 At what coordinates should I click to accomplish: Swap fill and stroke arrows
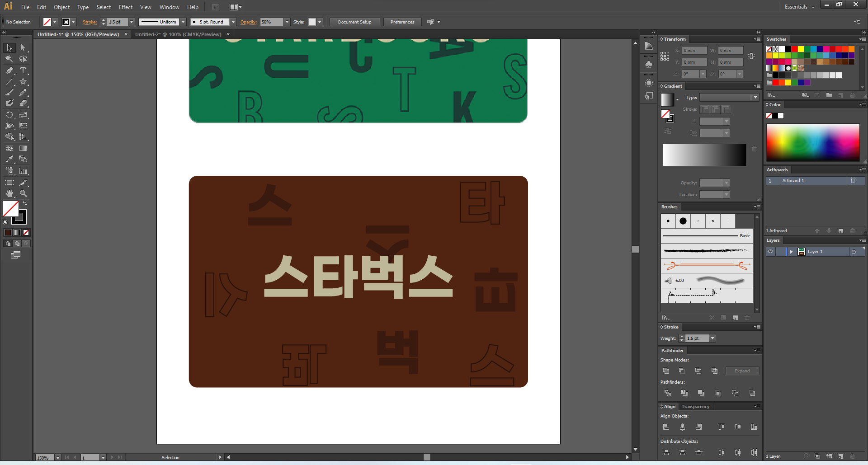(25, 204)
